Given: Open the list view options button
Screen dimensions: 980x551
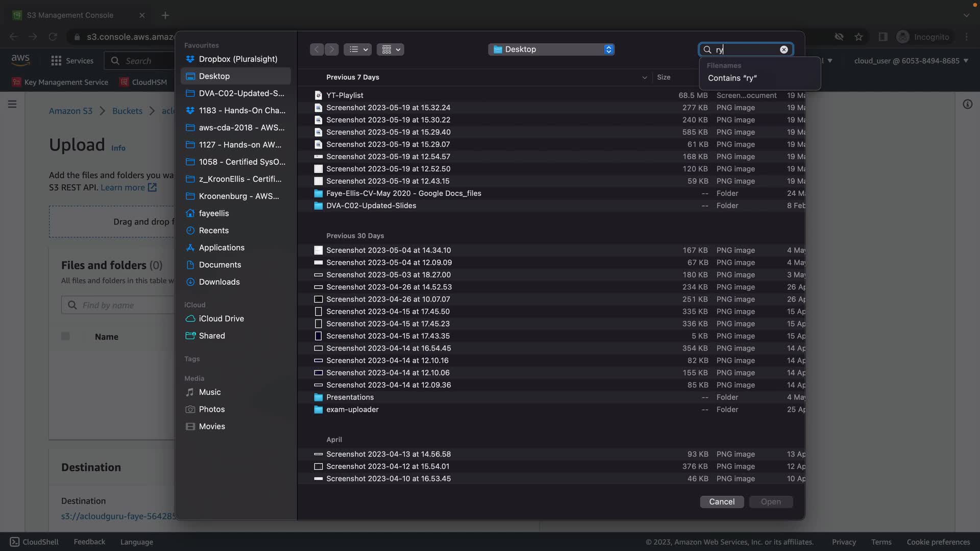Looking at the screenshot, I should 357,49.
